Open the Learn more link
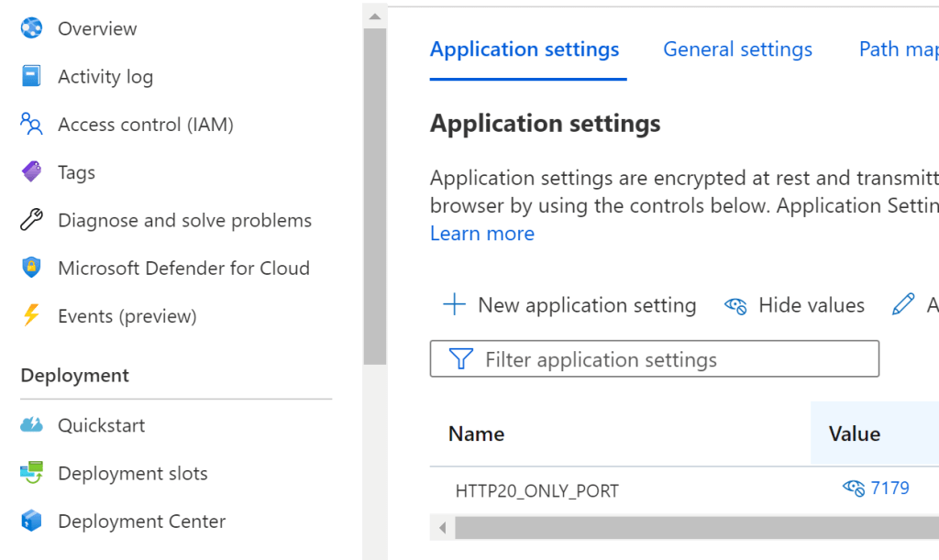Screen dimensions: 939x560 481,234
